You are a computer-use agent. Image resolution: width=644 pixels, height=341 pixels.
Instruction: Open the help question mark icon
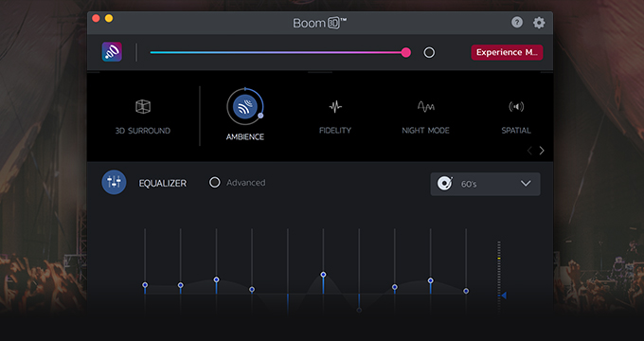[x=517, y=22]
